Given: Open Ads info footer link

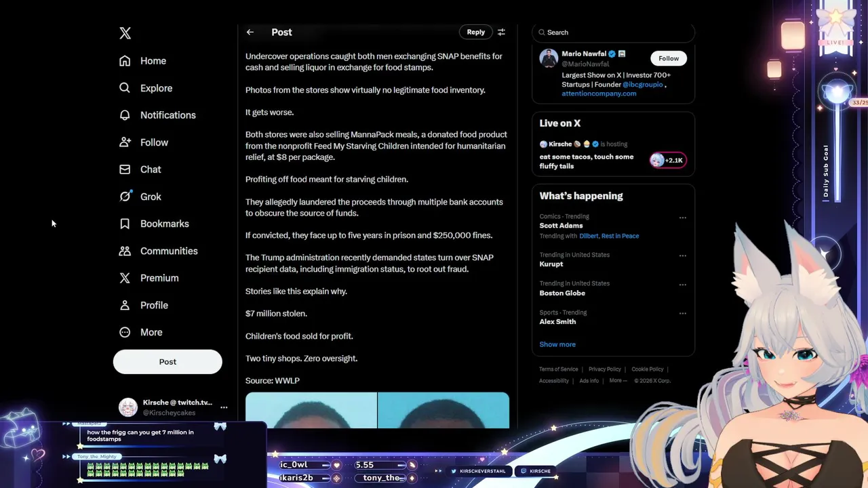Looking at the screenshot, I should point(589,381).
